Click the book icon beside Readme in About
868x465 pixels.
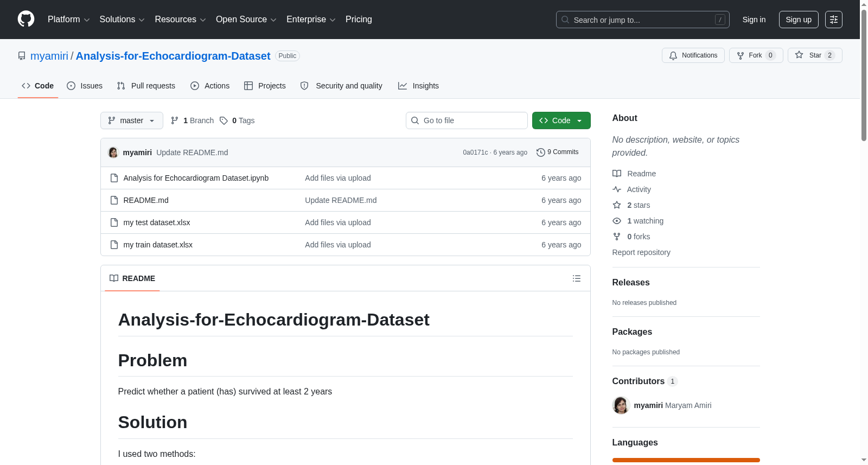point(617,174)
